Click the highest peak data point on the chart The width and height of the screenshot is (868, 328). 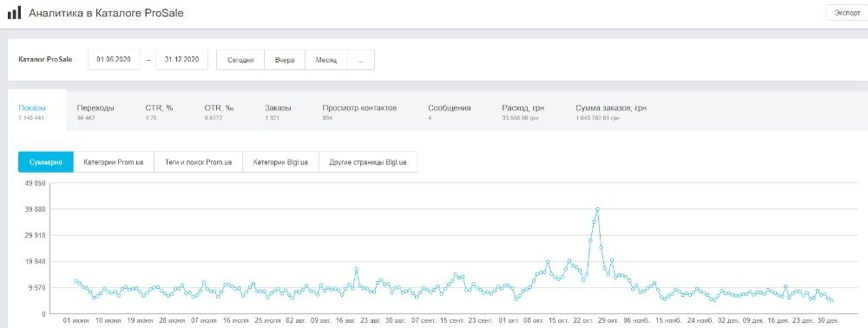pos(598,209)
